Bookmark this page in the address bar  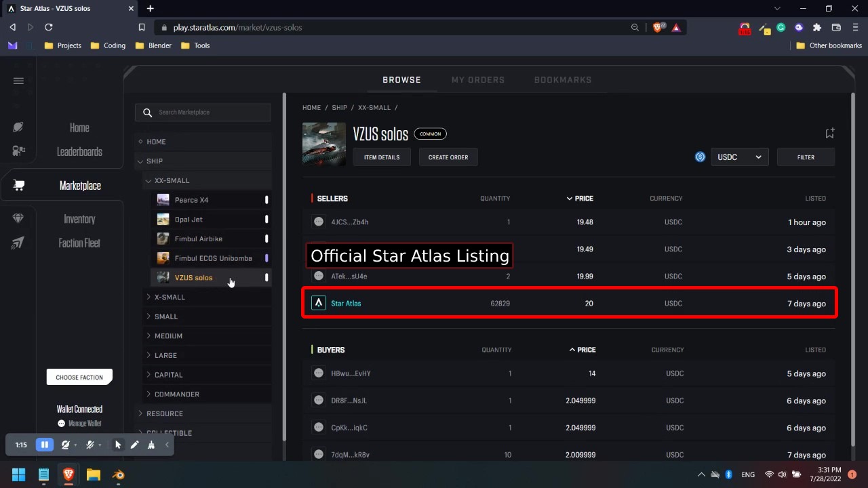[142, 27]
